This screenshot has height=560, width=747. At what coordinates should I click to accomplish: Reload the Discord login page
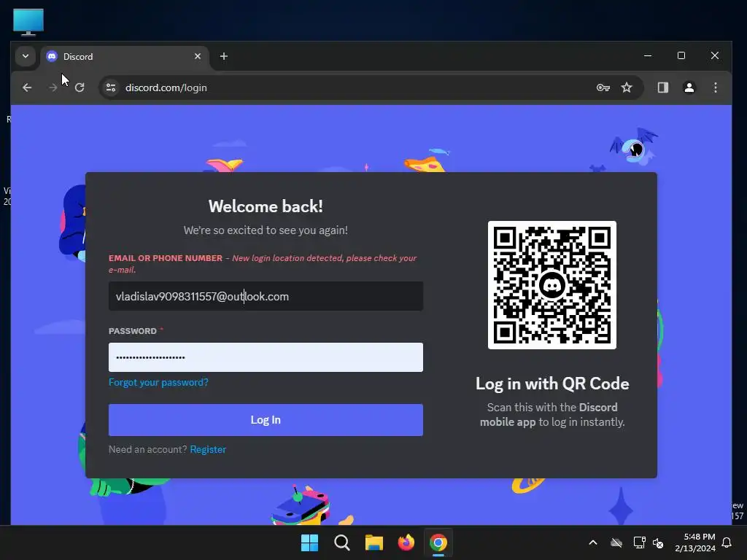click(x=80, y=87)
